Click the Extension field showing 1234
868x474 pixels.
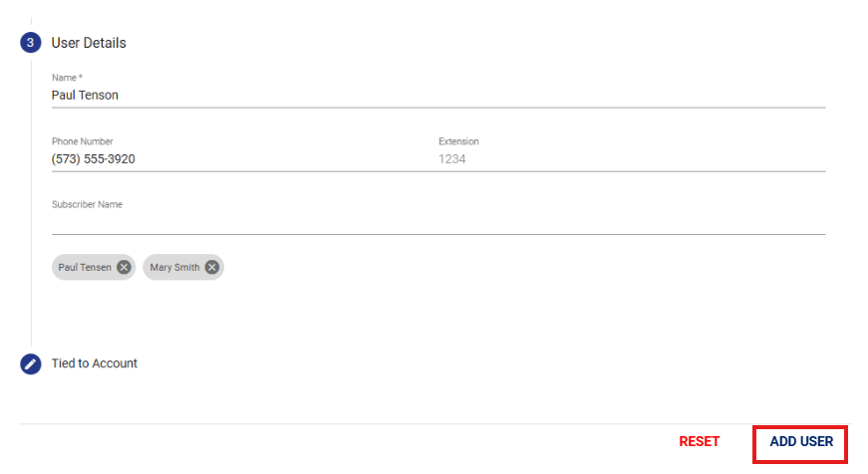[632, 159]
